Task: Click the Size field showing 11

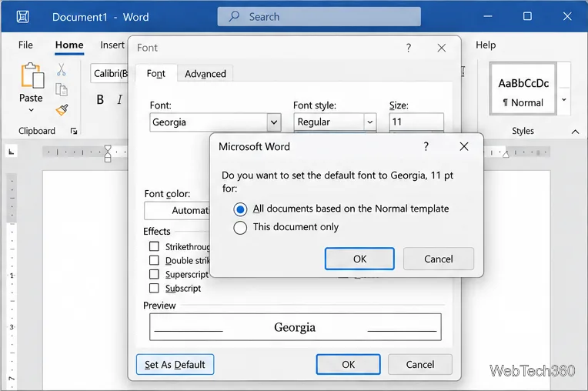Action: [x=416, y=122]
